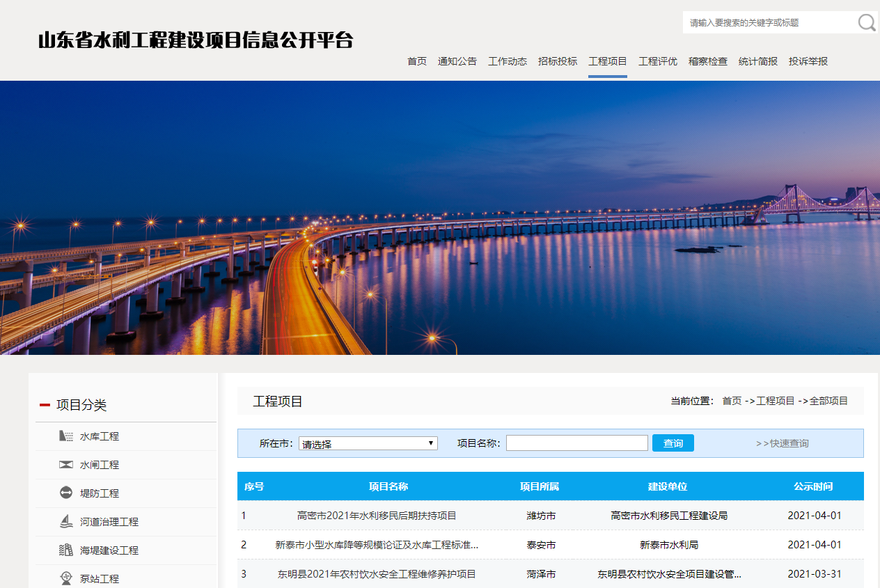Click the 序号 column header

coord(254,486)
